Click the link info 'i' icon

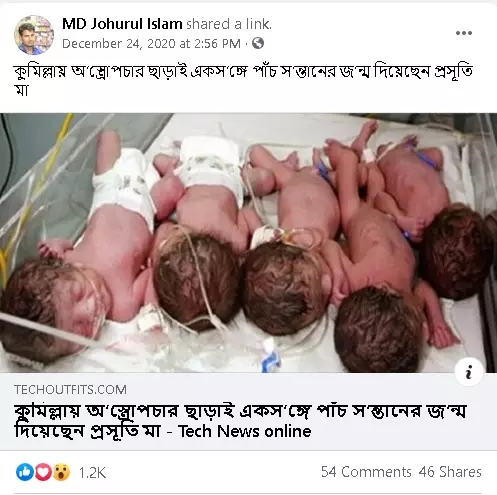tap(469, 372)
